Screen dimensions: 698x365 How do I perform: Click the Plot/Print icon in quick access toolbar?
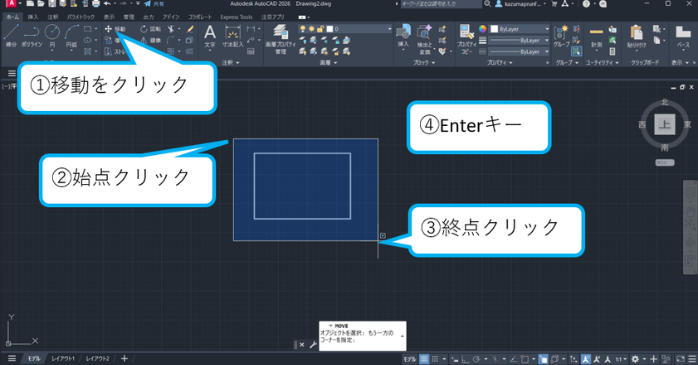tap(96, 4)
